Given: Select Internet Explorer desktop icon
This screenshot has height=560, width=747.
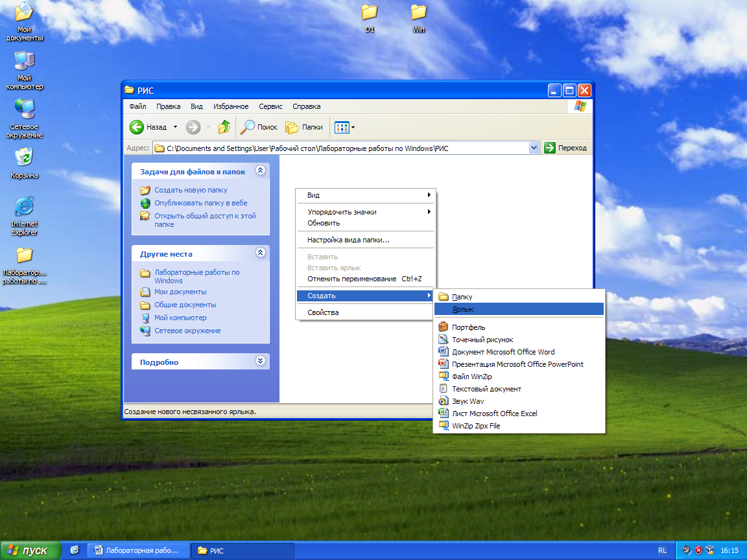Looking at the screenshot, I should coord(24,216).
